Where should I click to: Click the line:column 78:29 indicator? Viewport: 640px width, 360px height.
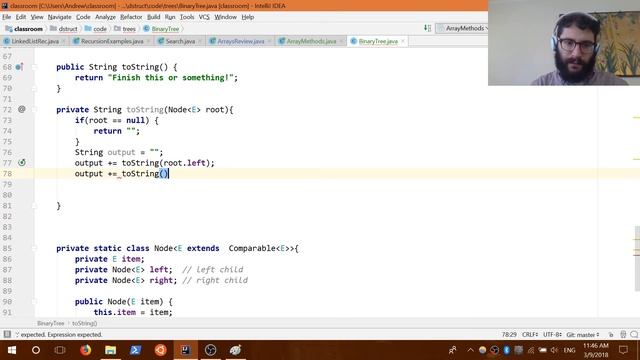pos(509,334)
